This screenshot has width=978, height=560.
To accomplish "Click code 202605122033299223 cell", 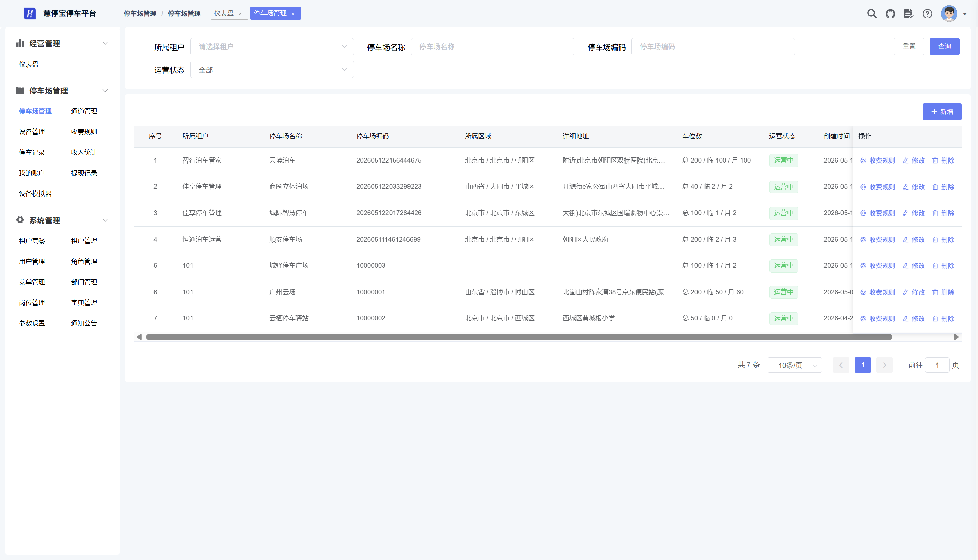I will [388, 187].
